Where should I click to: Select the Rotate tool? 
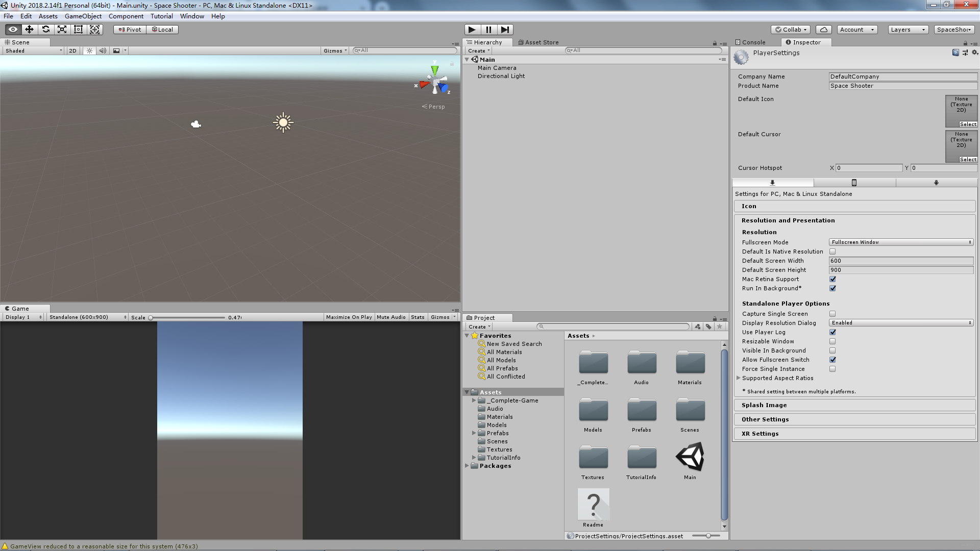(46, 30)
